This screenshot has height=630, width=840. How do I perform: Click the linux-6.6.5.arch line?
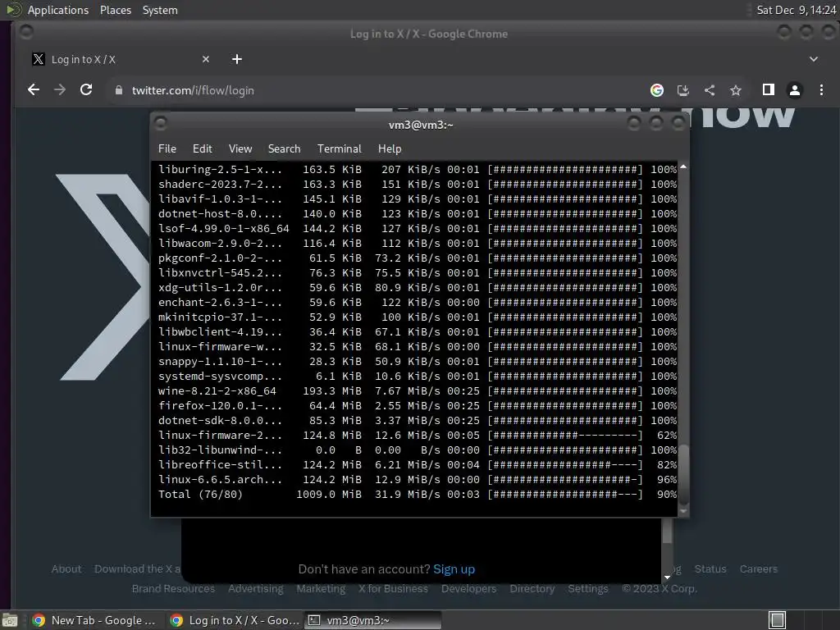tap(418, 479)
